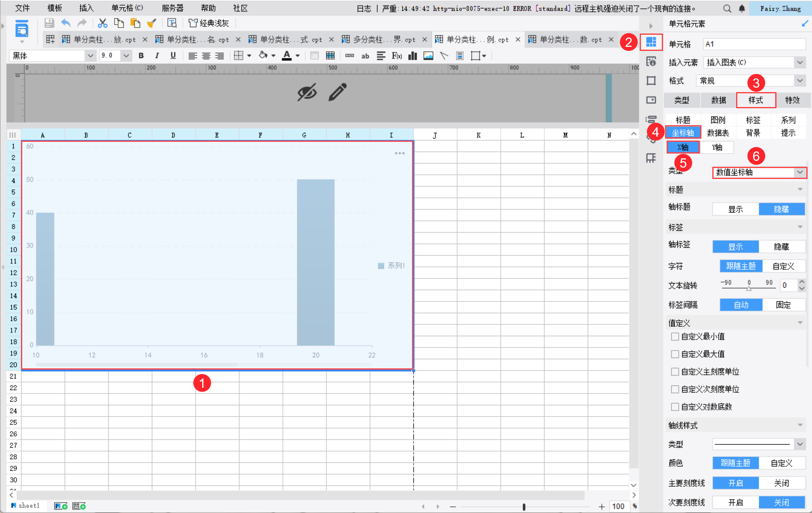
Task: Click 固定 for 标签间隔
Action: [783, 305]
